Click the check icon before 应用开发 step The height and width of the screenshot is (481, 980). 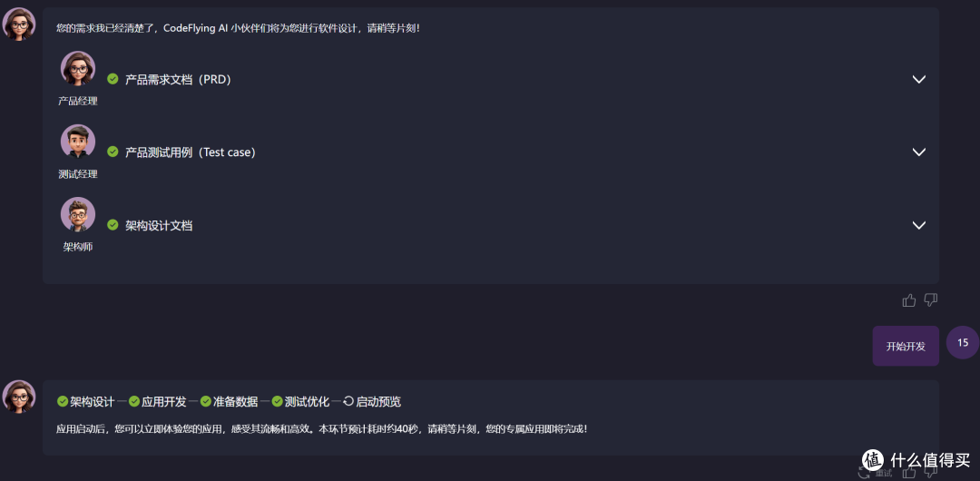tap(134, 401)
